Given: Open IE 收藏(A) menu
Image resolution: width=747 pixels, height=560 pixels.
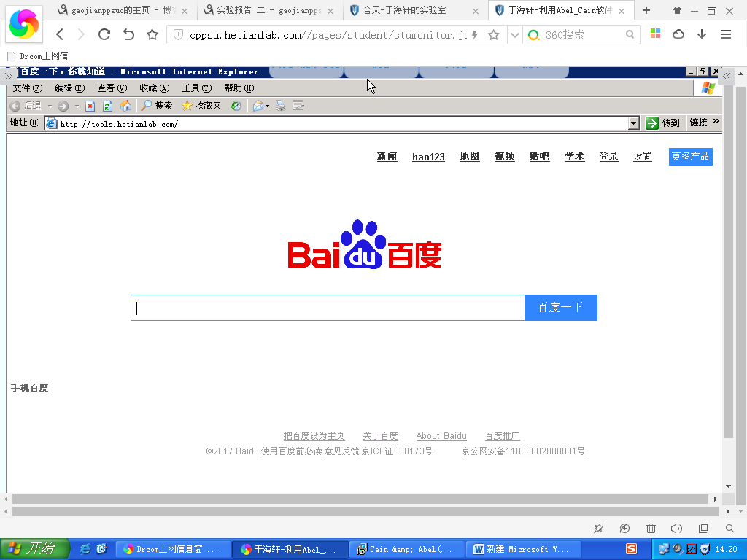Looking at the screenshot, I should (155, 88).
